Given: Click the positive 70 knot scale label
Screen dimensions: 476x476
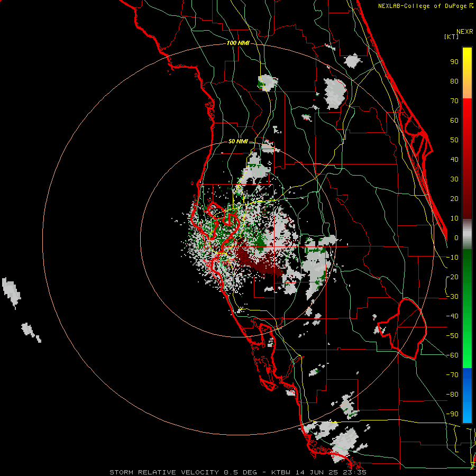Looking at the screenshot, I should [x=454, y=101].
